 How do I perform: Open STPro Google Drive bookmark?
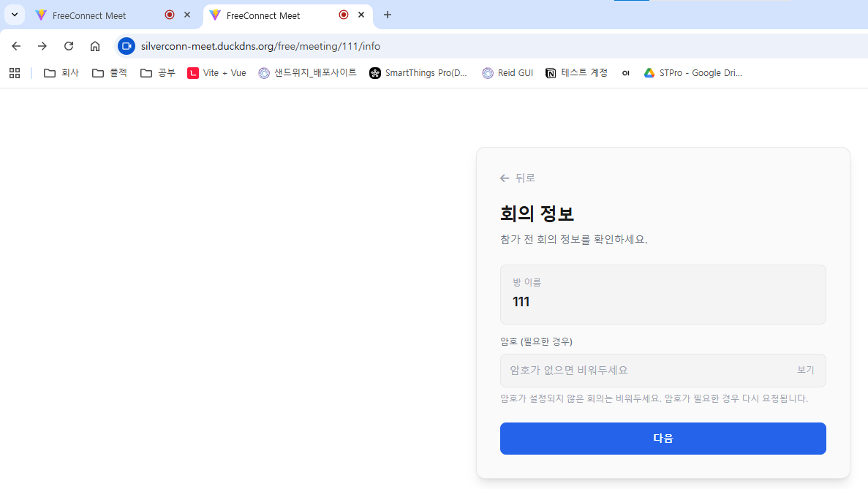[692, 73]
